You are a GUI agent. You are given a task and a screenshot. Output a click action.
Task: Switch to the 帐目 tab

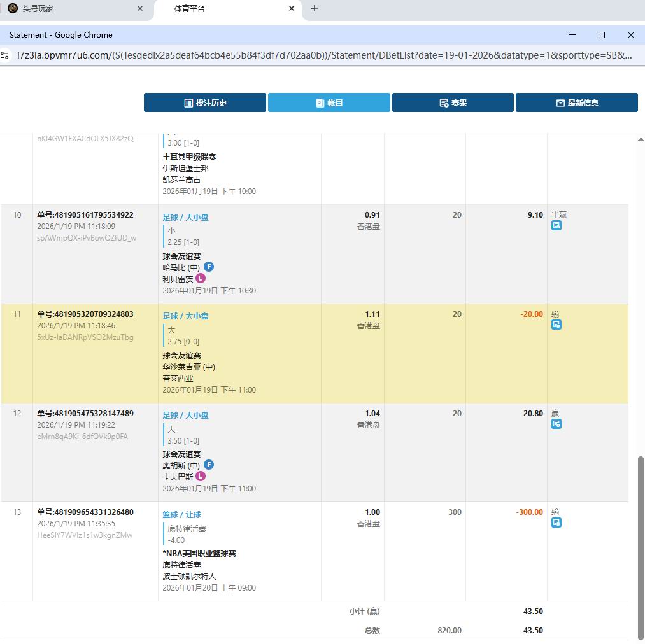pos(329,102)
